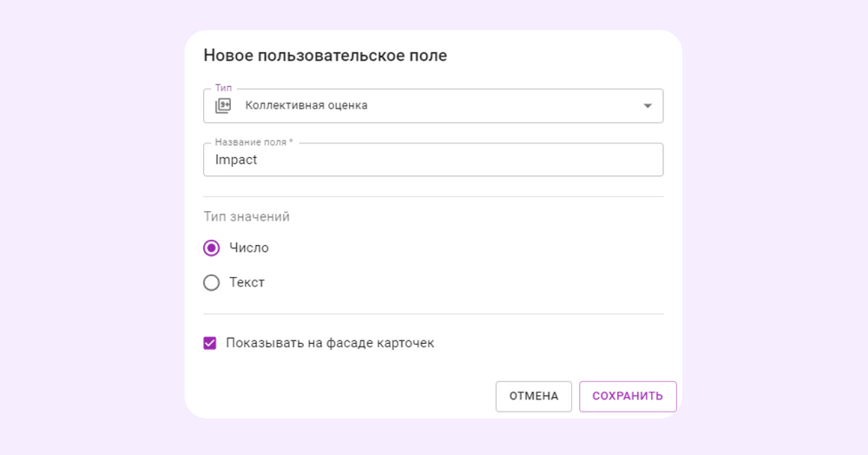
Task: Focus the Название поля input field
Action: tap(434, 160)
